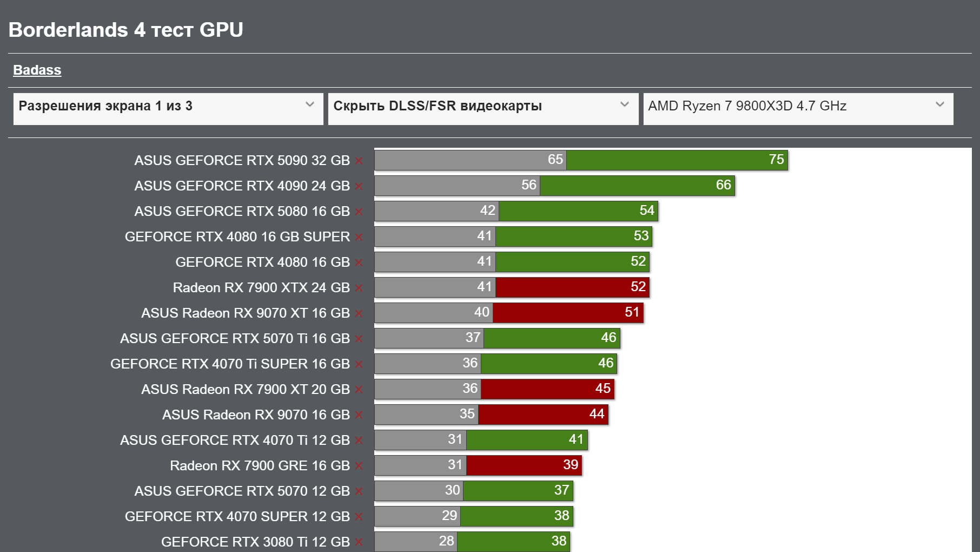The height and width of the screenshot is (552, 980).
Task: Remove Radeon RX 7900 GRE 16 GB row
Action: pyautogui.click(x=359, y=466)
